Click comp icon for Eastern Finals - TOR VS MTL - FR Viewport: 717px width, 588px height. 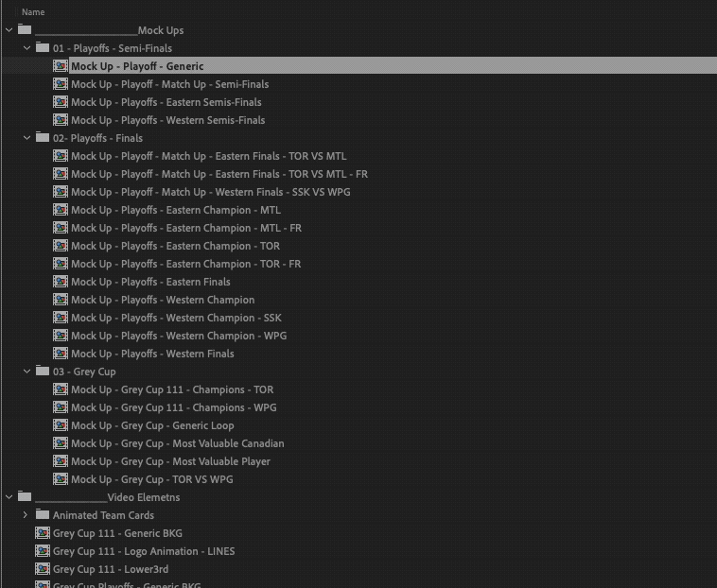point(61,174)
